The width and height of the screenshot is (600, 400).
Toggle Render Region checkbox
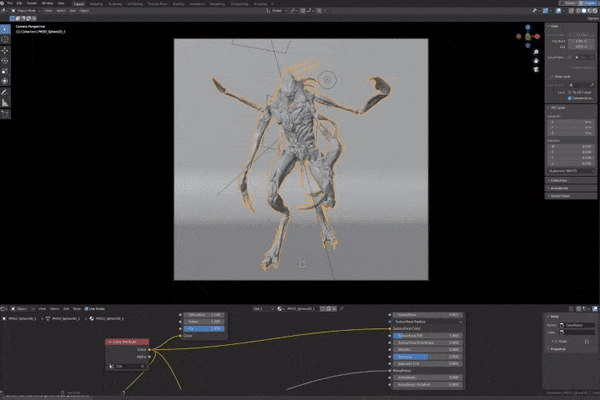(x=570, y=67)
